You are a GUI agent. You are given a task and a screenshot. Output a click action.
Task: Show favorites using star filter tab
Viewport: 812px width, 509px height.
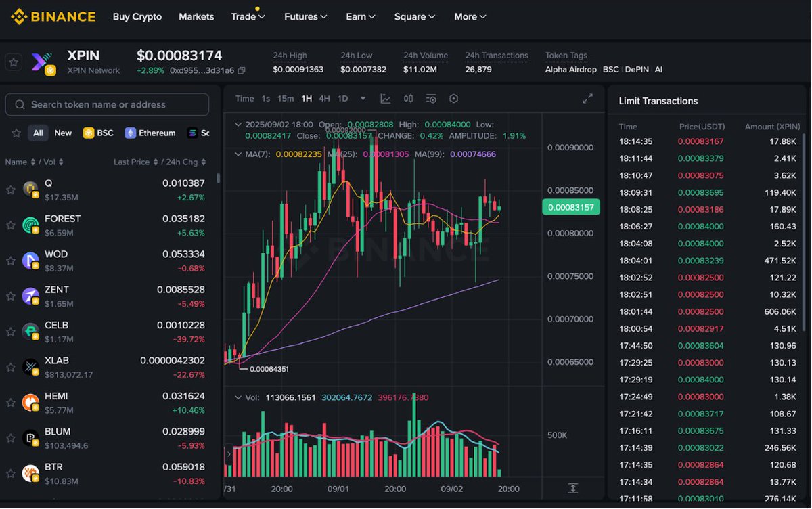16,133
